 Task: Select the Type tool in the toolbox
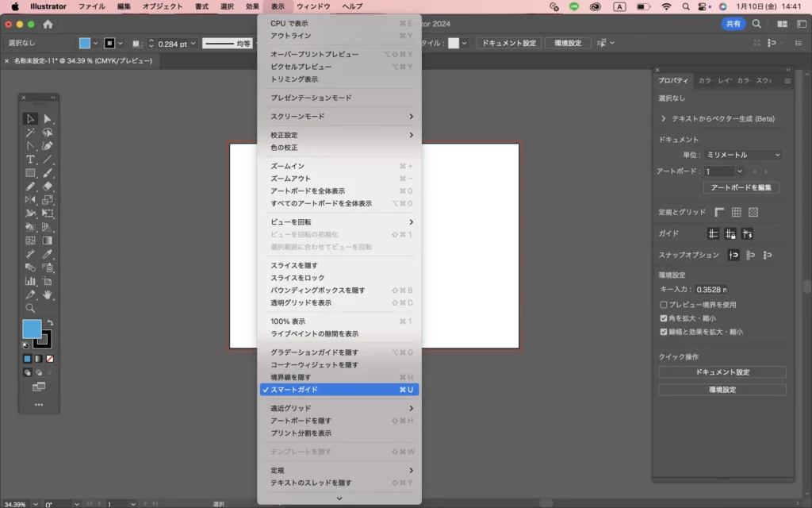tap(30, 159)
